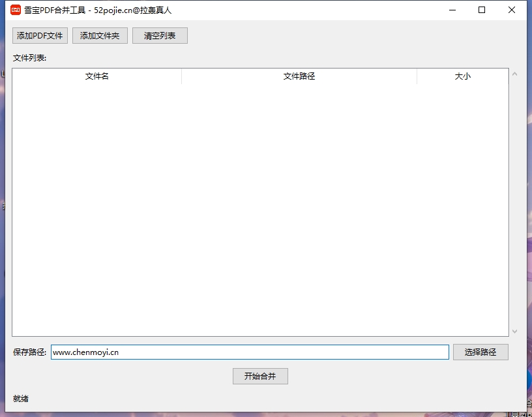This screenshot has width=532, height=417.
Task: Click the file list scrollbar down arrow
Action: (x=514, y=332)
